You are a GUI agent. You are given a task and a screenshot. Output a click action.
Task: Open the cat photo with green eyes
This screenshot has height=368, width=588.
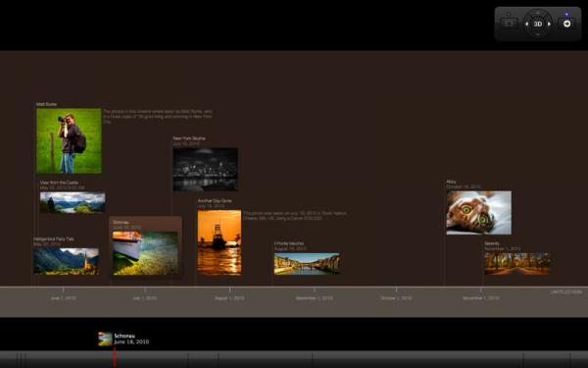479,213
